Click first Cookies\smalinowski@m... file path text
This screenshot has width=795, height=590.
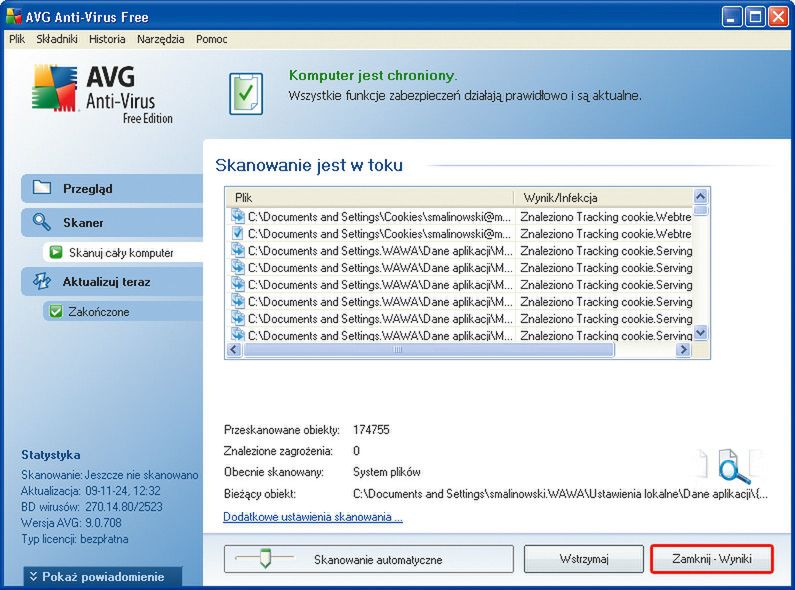[x=379, y=217]
